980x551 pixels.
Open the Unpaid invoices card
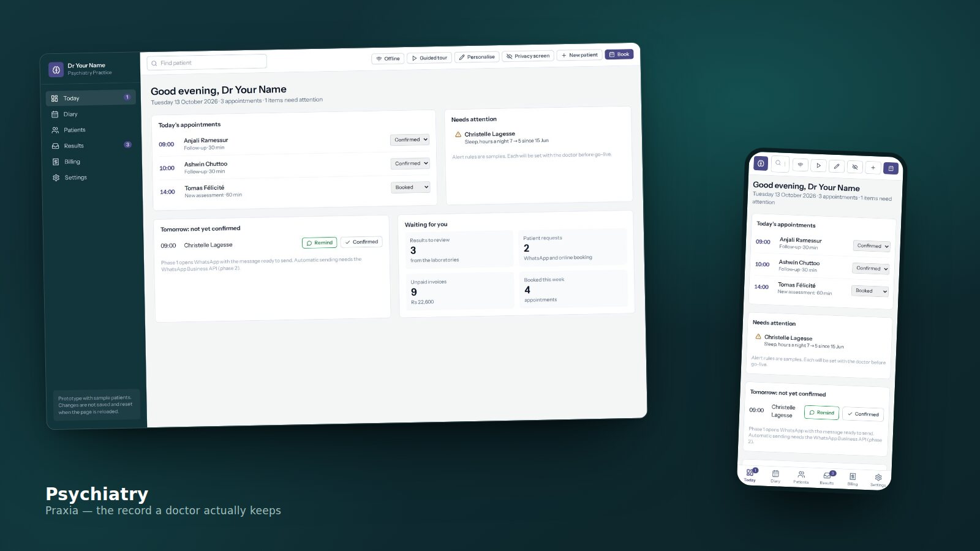coord(460,291)
